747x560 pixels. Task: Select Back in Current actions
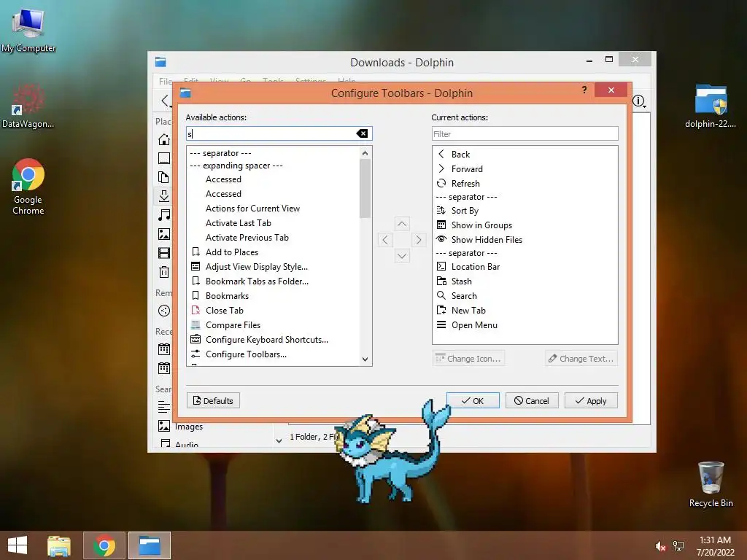click(460, 155)
